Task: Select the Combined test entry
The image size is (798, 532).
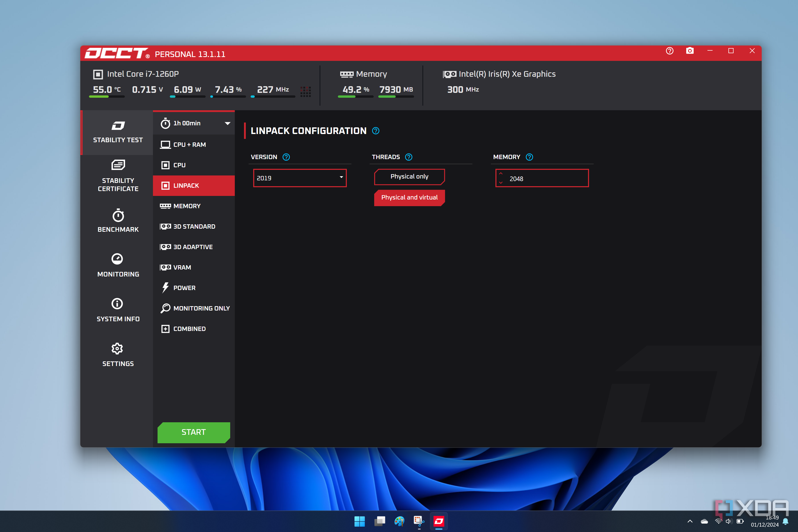Action: click(189, 329)
